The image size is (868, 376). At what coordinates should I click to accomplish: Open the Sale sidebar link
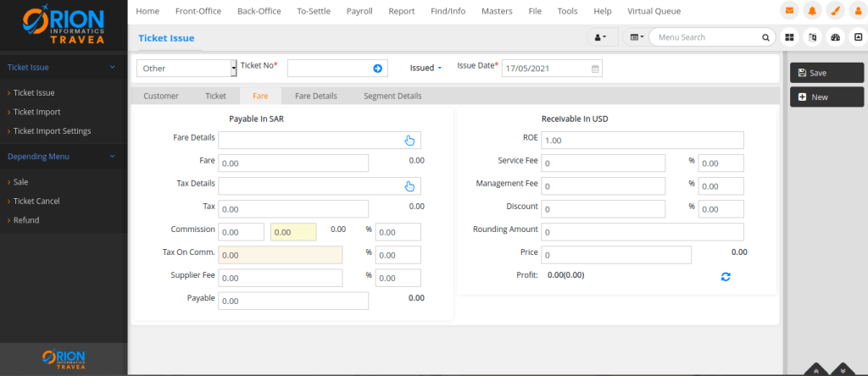coord(20,182)
